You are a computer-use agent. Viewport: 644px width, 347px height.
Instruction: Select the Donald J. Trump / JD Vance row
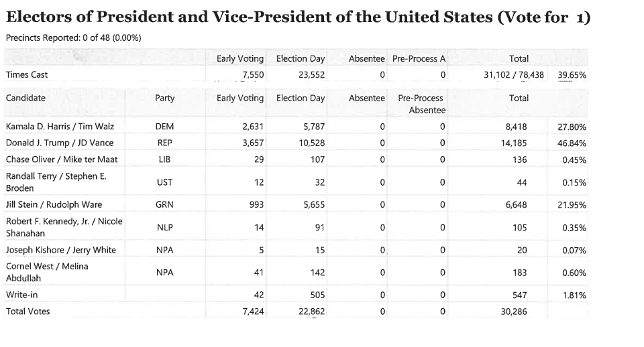tap(296, 143)
